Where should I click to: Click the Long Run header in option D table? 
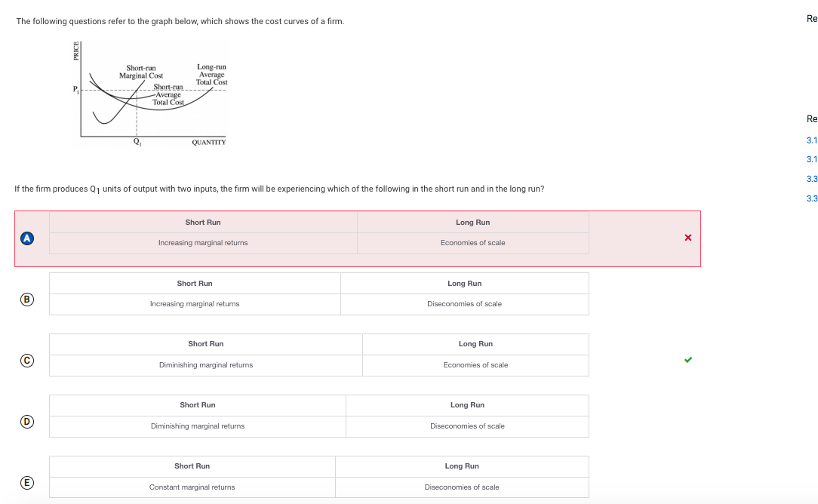click(467, 405)
